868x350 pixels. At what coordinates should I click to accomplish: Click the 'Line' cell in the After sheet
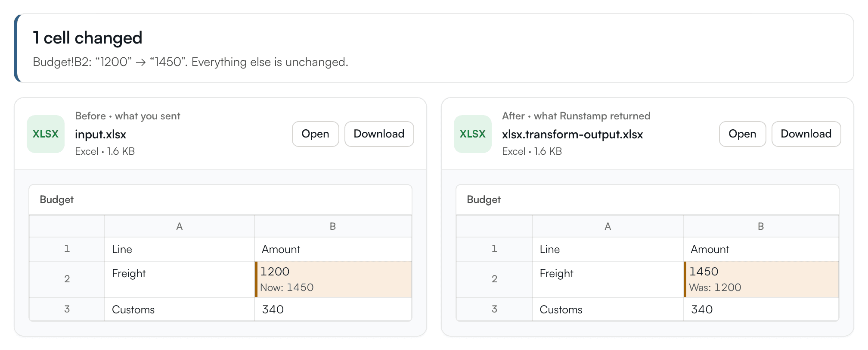click(608, 249)
